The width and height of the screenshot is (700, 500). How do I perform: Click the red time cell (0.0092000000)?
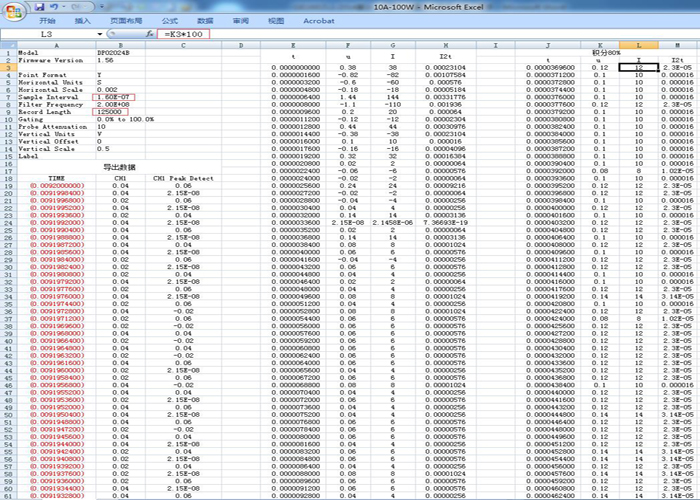pos(57,186)
